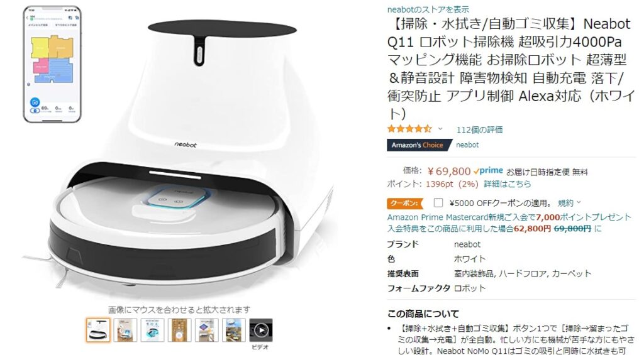The width and height of the screenshot is (644, 355).
Task: Click the クーポン orange label
Action: 405,203
